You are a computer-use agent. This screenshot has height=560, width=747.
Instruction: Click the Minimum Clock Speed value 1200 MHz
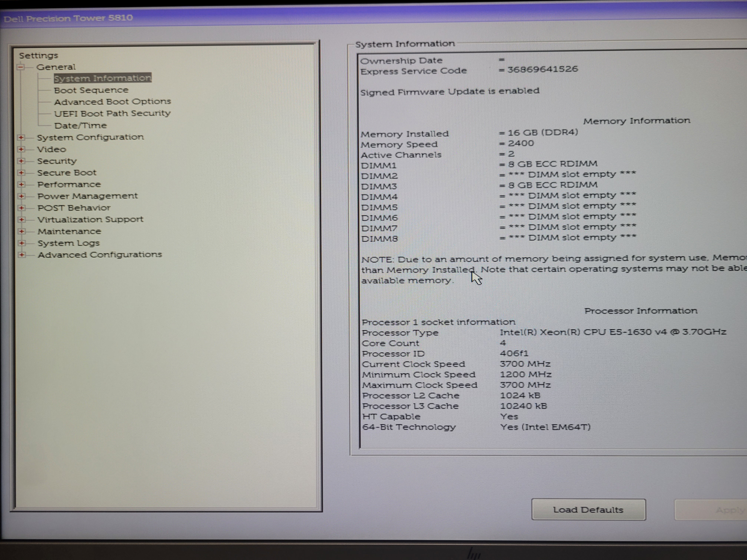(x=525, y=374)
